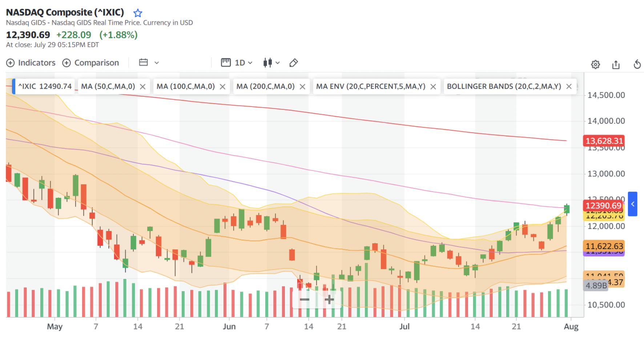644x344 pixels.
Task: Click the Aug label on time axis
Action: [x=571, y=327]
